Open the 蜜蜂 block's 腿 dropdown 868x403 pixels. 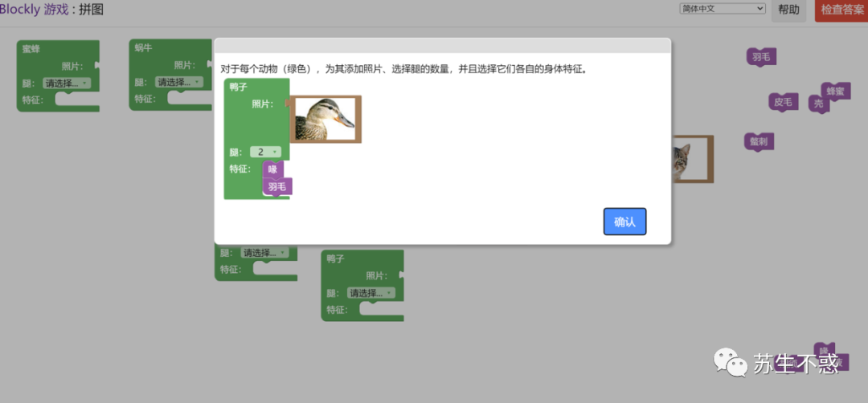[67, 83]
